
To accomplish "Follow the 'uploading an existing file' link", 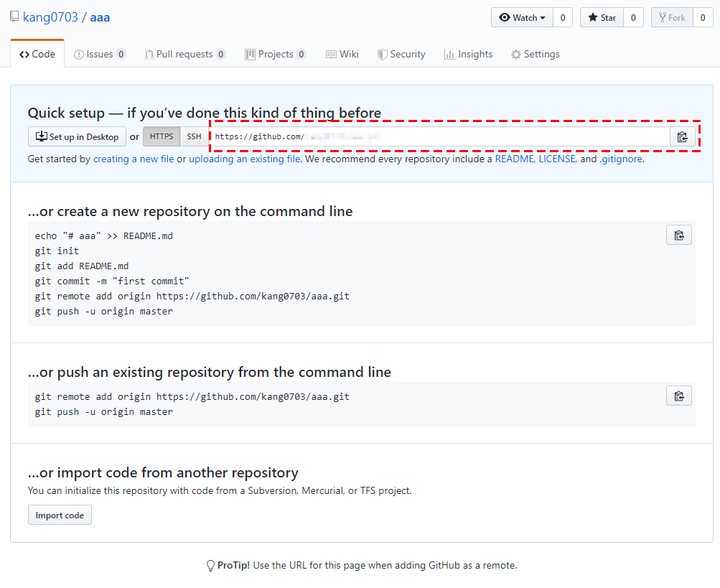I will pyautogui.click(x=244, y=159).
